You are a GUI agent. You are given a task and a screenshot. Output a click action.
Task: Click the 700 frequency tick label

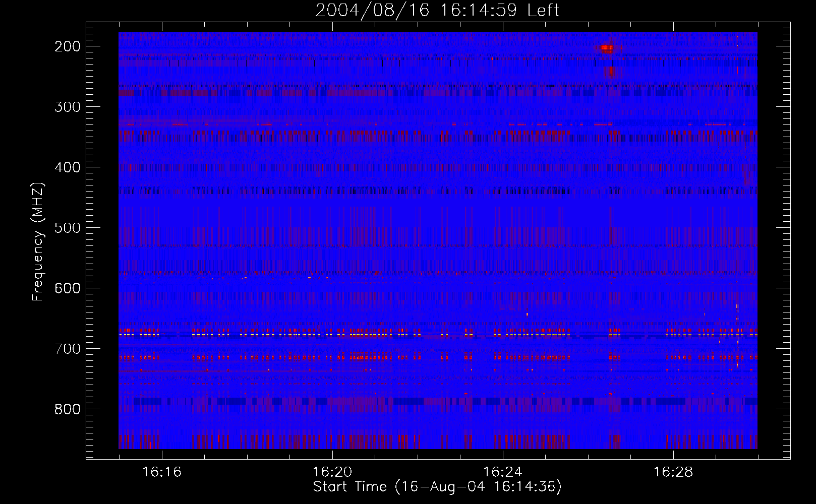(68, 349)
